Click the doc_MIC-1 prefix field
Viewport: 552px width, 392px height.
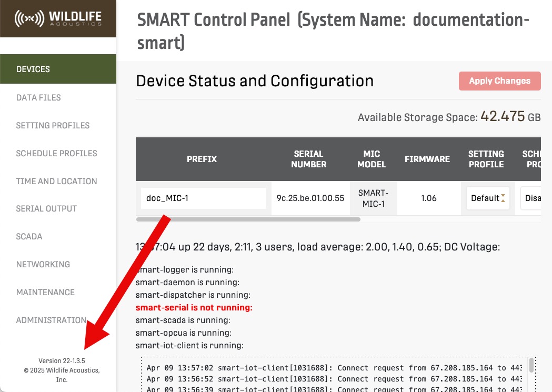click(x=203, y=198)
